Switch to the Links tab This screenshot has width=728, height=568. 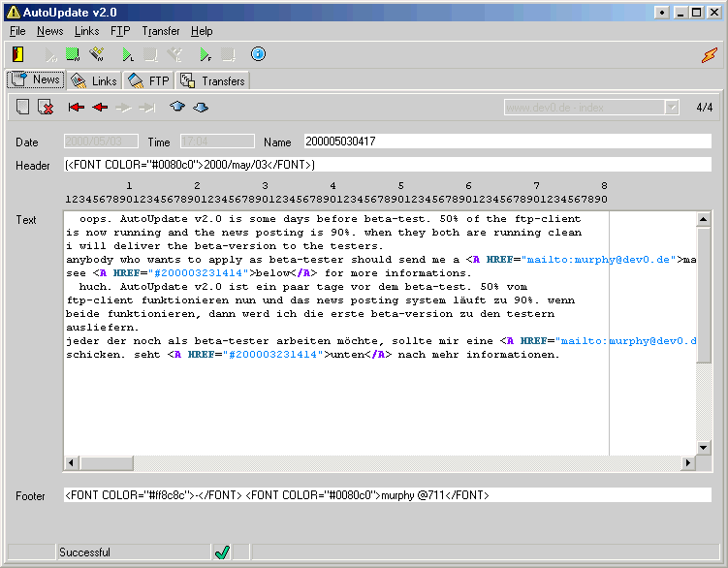(x=94, y=80)
